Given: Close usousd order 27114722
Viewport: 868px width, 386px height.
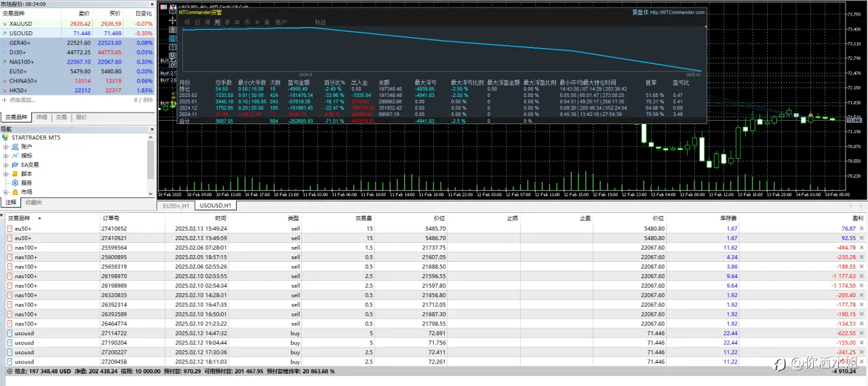Looking at the screenshot, I should 863,333.
